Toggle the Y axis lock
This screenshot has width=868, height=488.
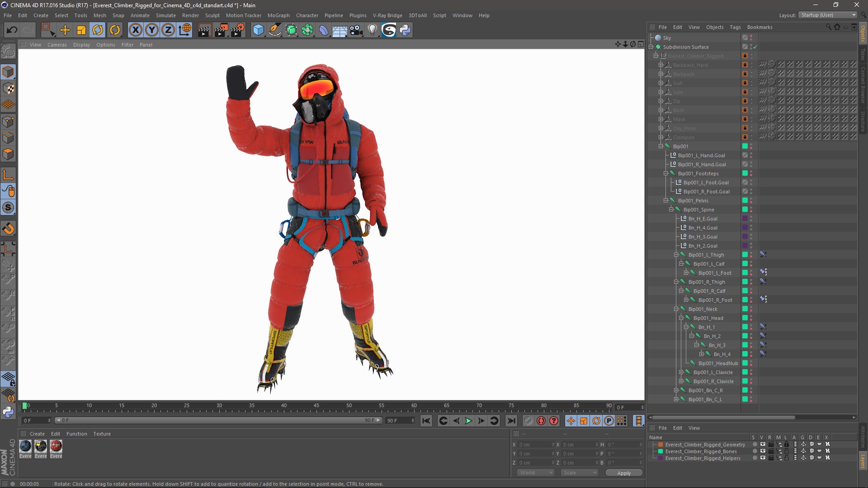(x=152, y=30)
